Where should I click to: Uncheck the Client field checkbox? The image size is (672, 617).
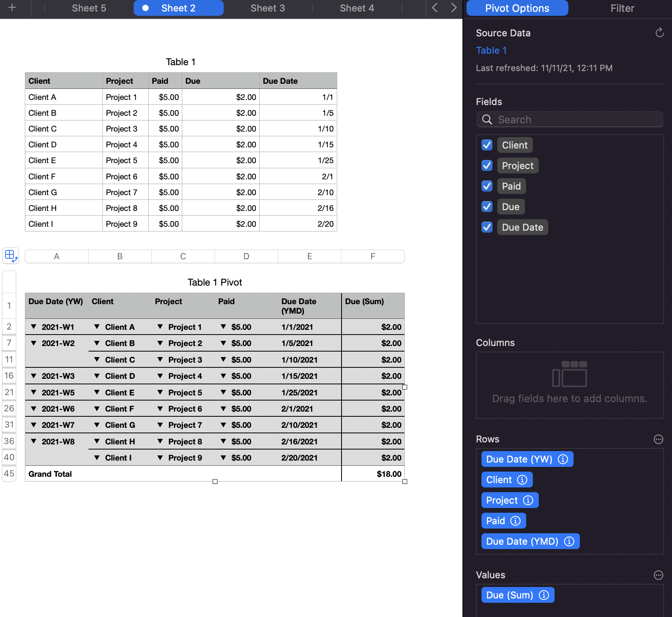tap(487, 145)
